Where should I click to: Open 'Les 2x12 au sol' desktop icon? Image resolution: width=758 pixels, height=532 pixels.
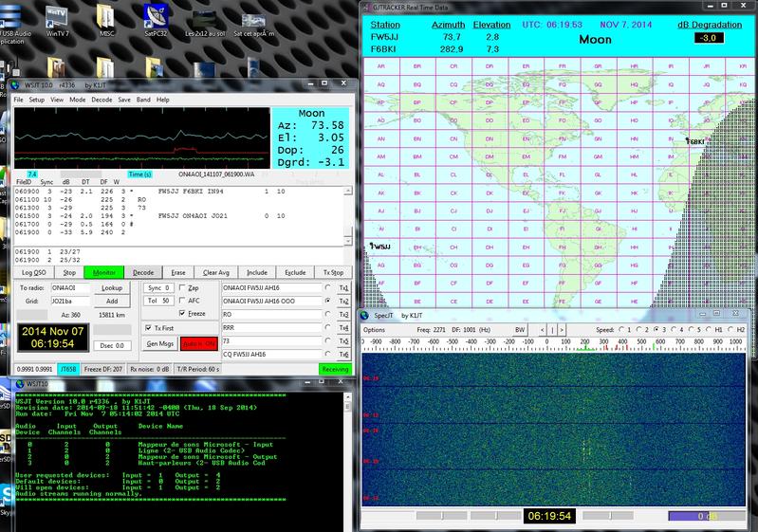click(x=205, y=23)
